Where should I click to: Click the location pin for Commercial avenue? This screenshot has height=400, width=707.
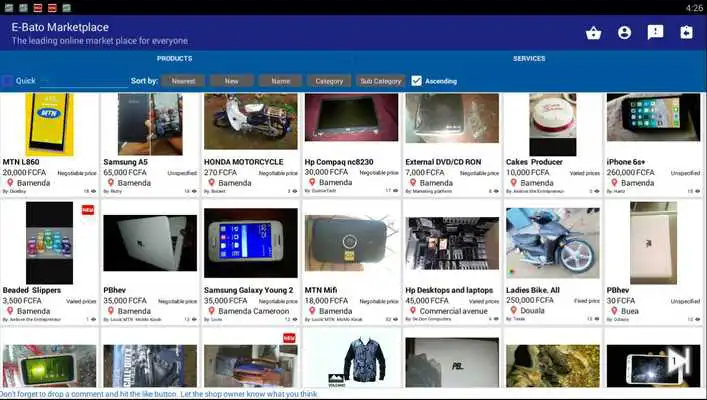coord(413,311)
